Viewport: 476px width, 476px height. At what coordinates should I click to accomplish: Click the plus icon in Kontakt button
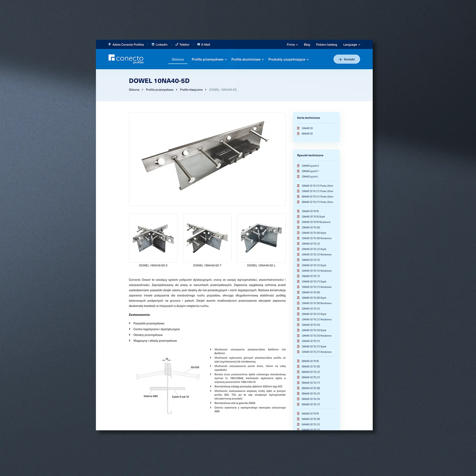(x=341, y=59)
